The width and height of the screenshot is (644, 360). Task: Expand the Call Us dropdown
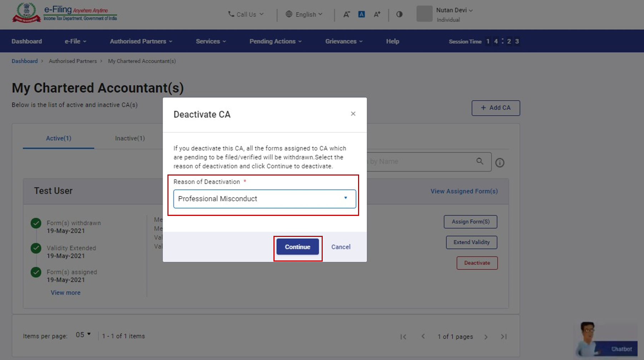tap(246, 14)
